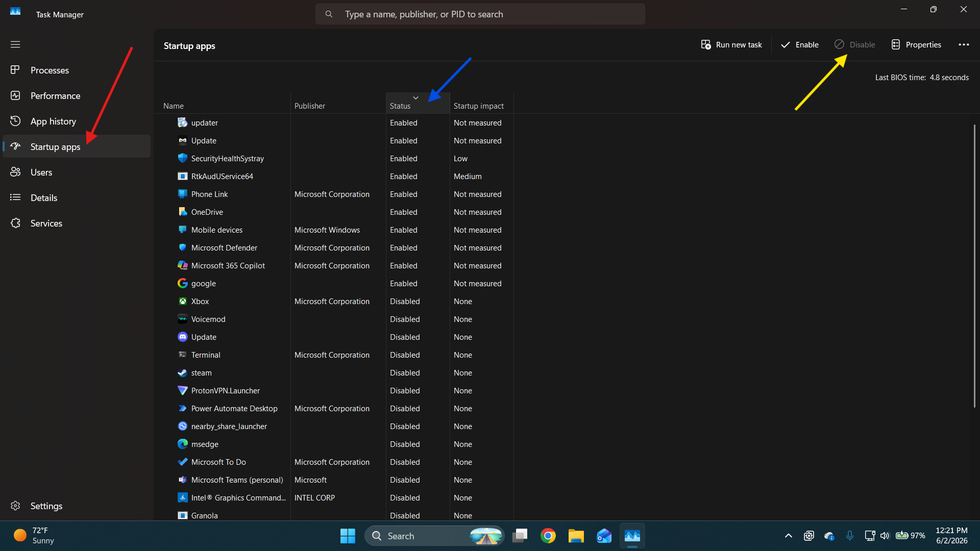Open the Windows Start menu
This screenshot has width=980, height=551.
348,536
